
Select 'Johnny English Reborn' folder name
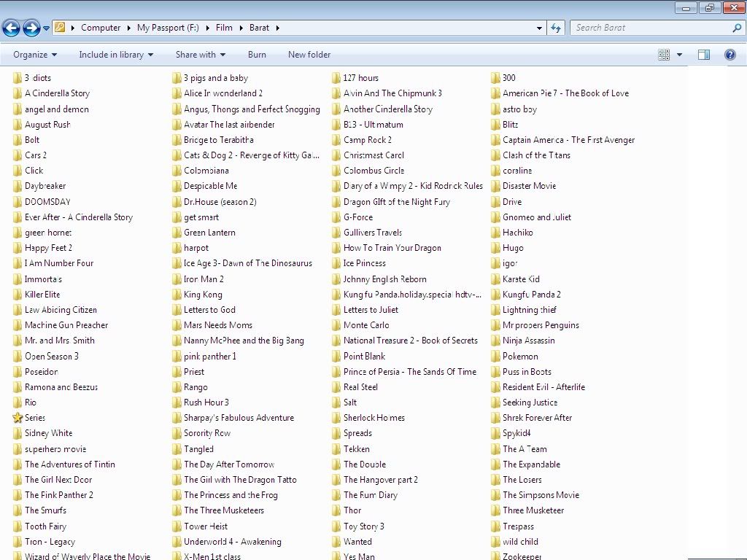[385, 279]
